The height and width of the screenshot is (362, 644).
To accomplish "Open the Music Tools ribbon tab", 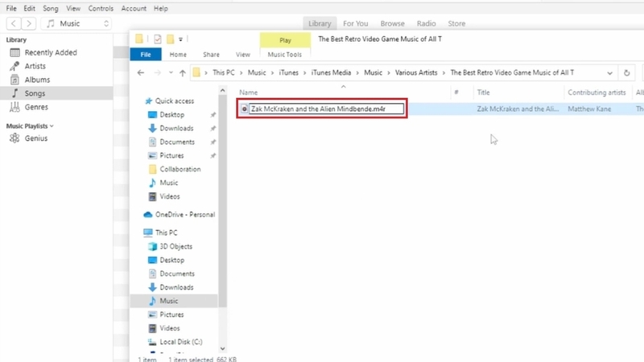I will (x=285, y=54).
